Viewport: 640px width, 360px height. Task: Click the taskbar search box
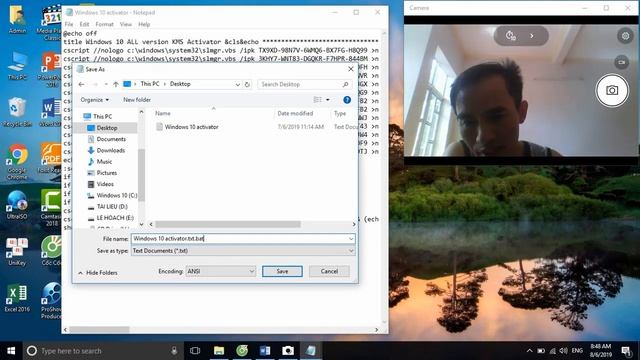click(103, 351)
